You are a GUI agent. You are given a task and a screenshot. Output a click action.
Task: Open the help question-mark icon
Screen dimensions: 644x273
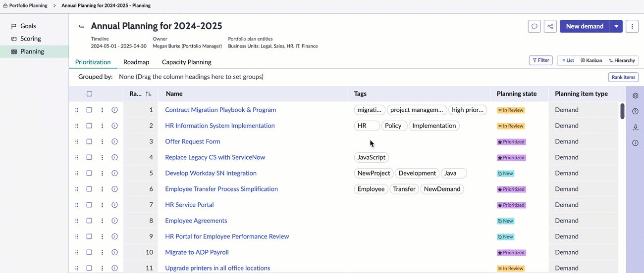coord(636,111)
